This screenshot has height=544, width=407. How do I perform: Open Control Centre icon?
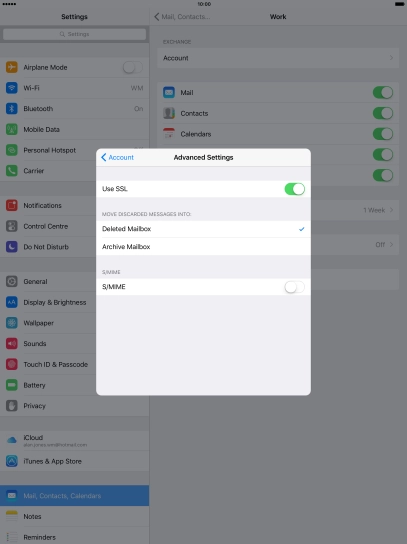11,226
